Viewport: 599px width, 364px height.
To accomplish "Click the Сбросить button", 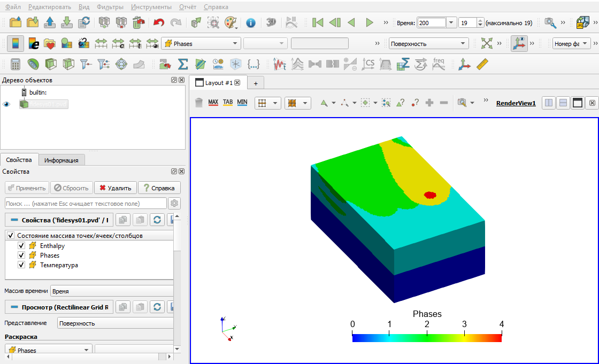I will pyautogui.click(x=72, y=188).
